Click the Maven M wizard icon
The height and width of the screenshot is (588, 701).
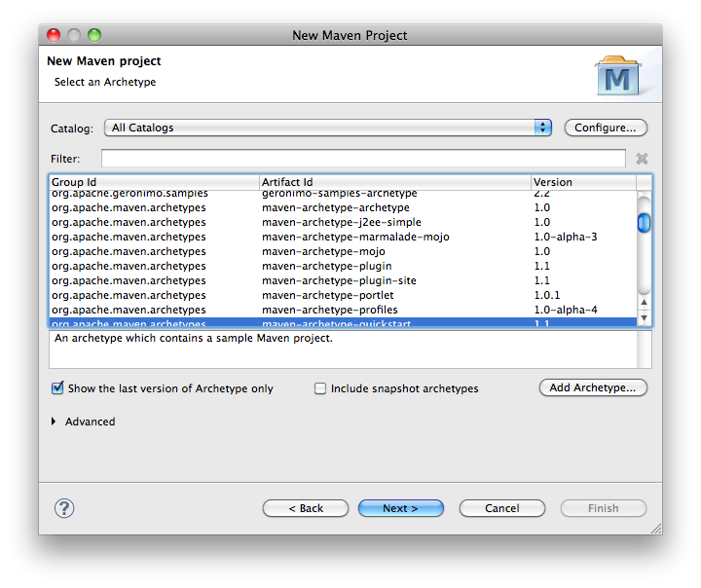[x=618, y=76]
